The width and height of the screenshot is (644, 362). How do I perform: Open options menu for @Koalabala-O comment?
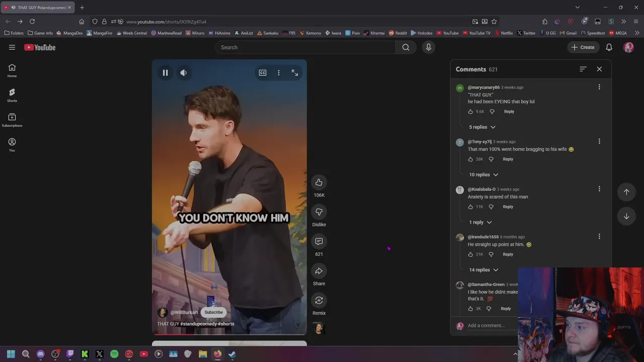pyautogui.click(x=599, y=189)
